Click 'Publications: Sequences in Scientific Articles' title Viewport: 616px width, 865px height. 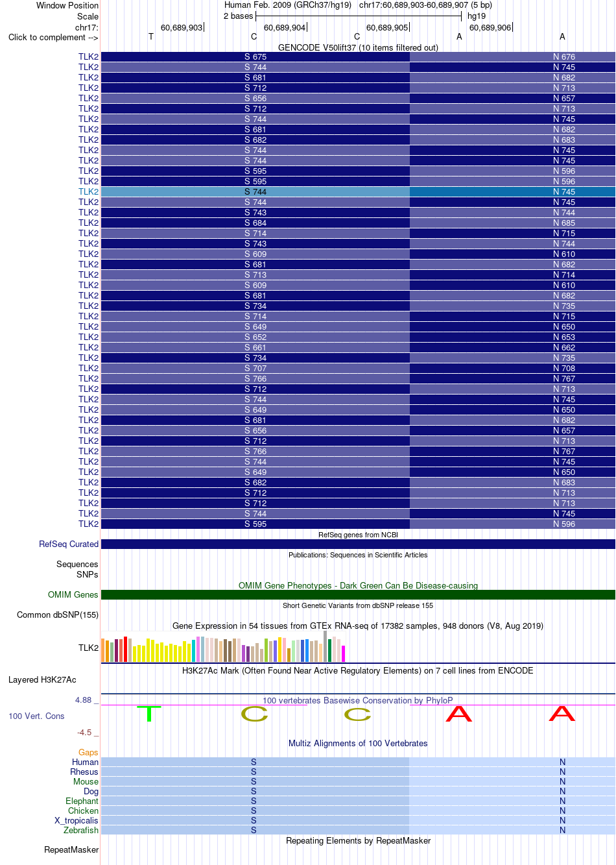tap(358, 555)
